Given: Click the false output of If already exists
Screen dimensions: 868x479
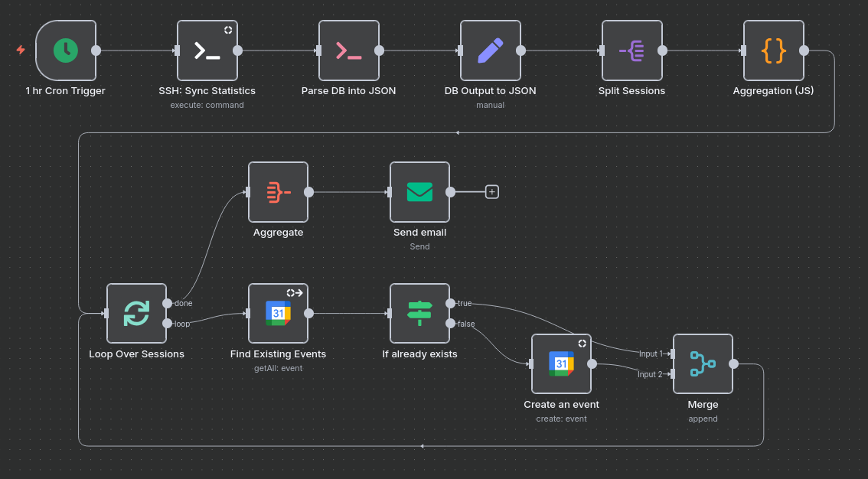Looking at the screenshot, I should [x=451, y=323].
